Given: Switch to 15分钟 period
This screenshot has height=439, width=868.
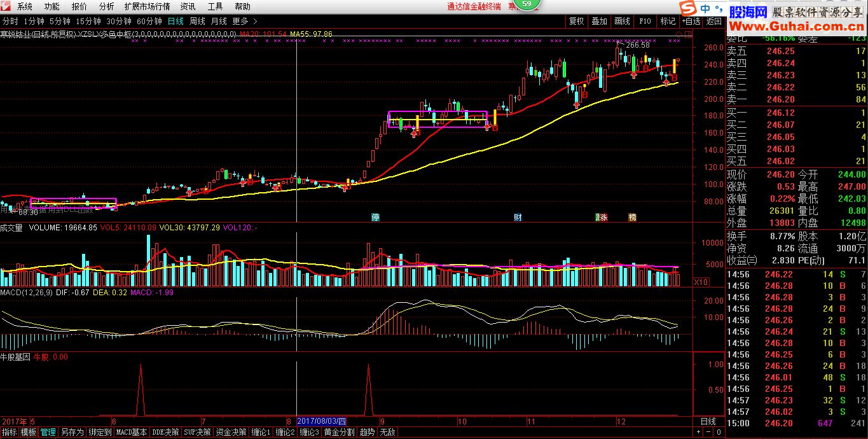Looking at the screenshot, I should (88, 21).
